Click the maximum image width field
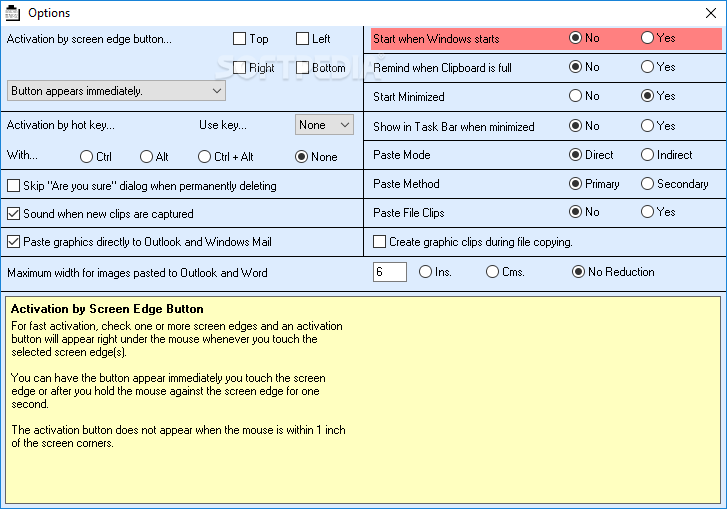 tap(389, 272)
